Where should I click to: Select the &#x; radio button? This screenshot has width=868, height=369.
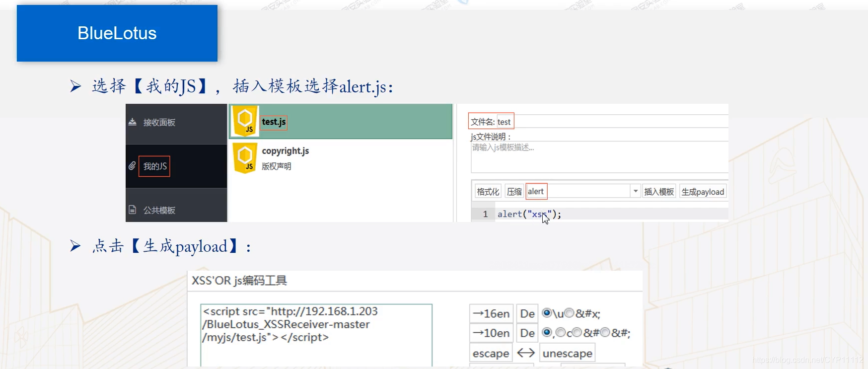(570, 313)
